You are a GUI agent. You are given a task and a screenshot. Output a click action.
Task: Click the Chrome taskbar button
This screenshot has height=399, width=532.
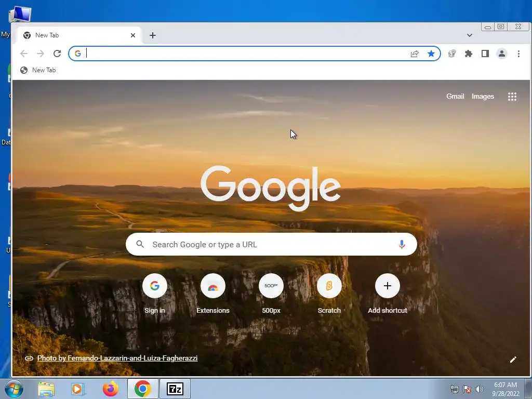[142, 389]
